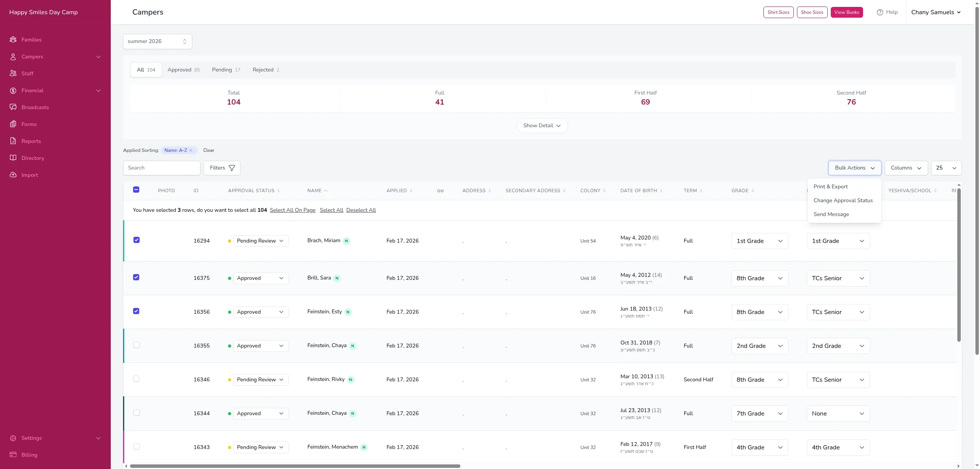Sort by the Date of Birth column arrows
980x469 pixels.
click(x=661, y=191)
